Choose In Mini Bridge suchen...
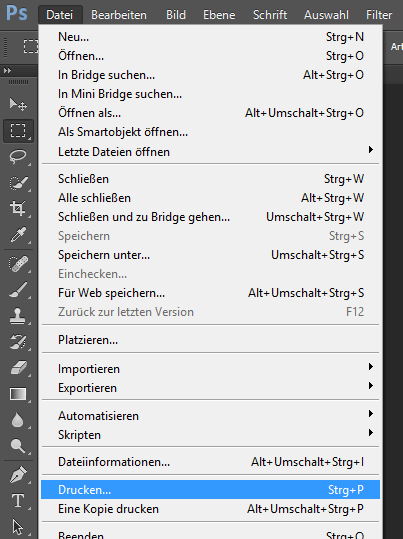Image resolution: width=403 pixels, height=539 pixels. tap(210, 94)
